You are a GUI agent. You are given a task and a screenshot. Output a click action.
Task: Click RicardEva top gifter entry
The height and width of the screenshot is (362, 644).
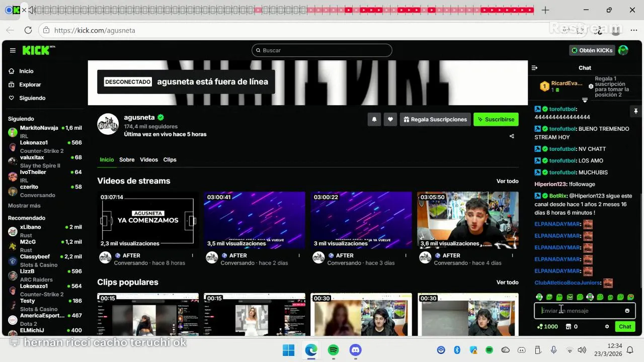click(x=561, y=86)
